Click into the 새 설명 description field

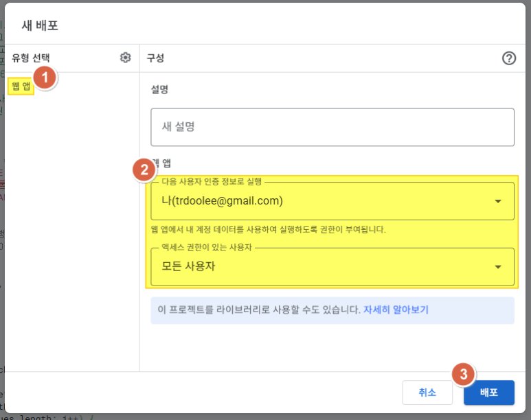coord(332,127)
